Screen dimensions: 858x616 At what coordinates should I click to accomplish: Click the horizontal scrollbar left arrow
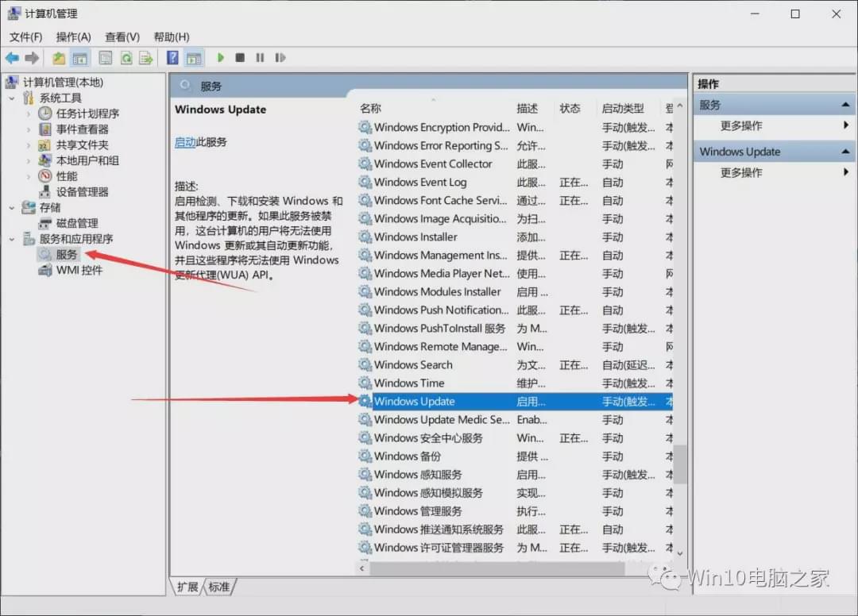coord(362,568)
